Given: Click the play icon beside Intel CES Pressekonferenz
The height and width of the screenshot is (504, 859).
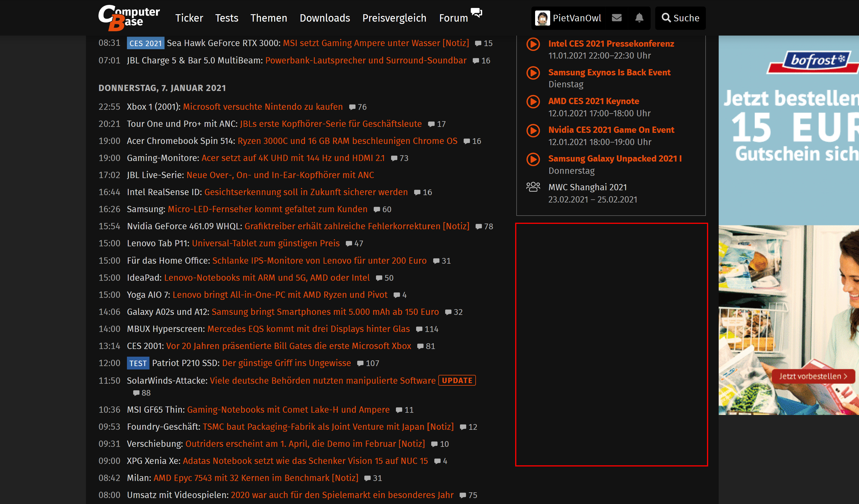Looking at the screenshot, I should [533, 44].
